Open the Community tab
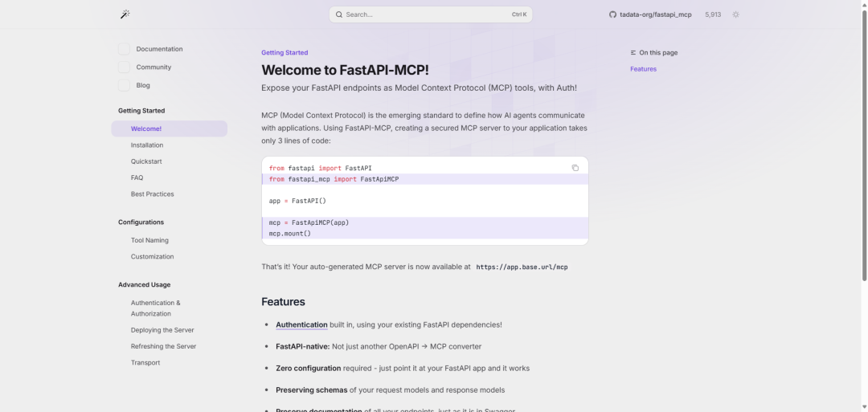The height and width of the screenshot is (412, 868). (154, 67)
